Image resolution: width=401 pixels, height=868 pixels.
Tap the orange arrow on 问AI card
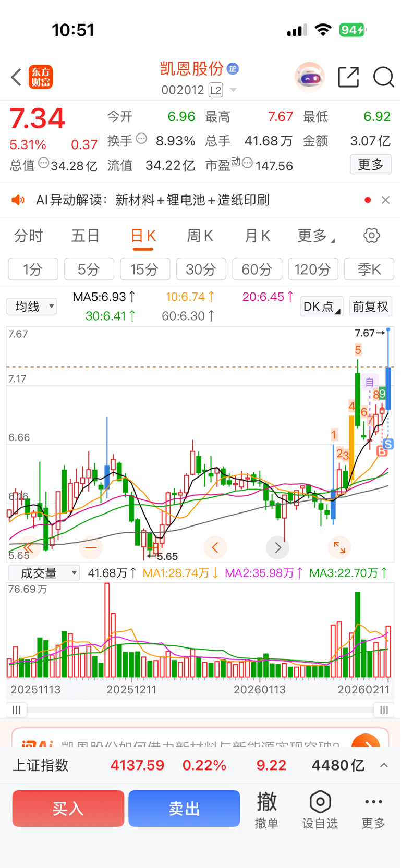click(366, 740)
